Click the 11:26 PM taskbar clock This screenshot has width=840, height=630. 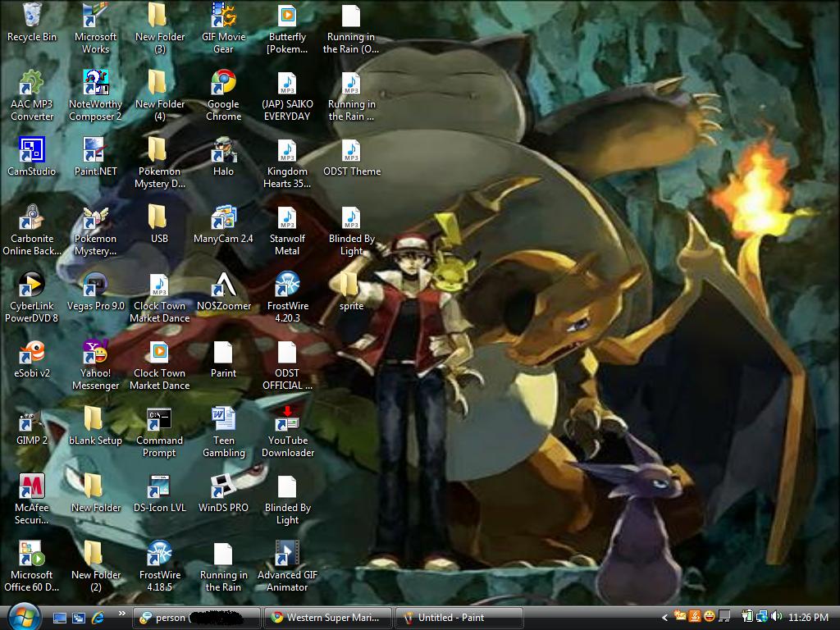808,617
